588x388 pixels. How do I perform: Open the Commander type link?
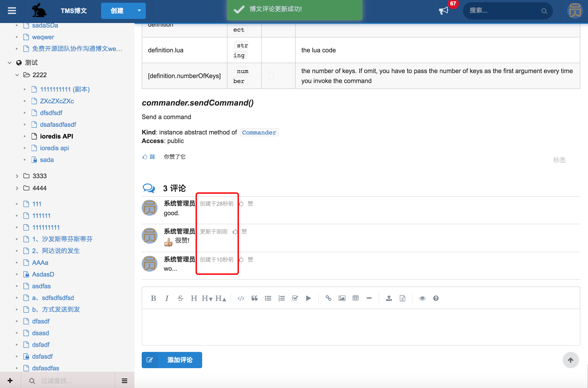click(x=259, y=132)
